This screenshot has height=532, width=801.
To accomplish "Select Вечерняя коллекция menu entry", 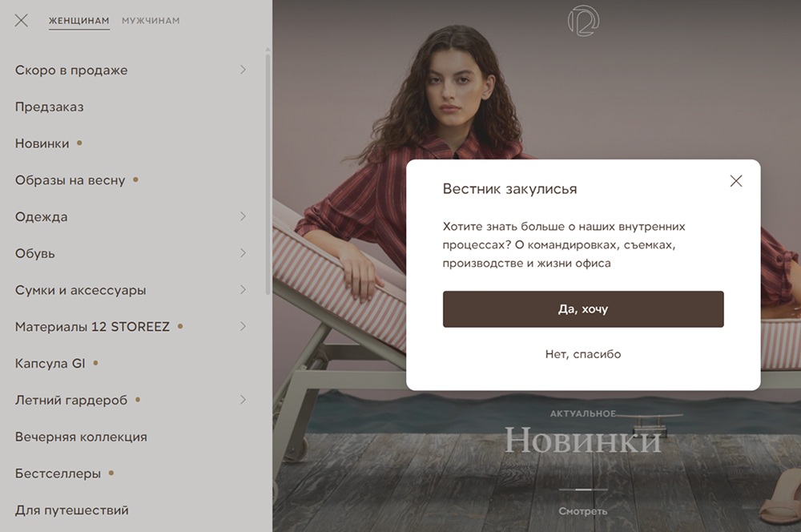I will click(81, 437).
